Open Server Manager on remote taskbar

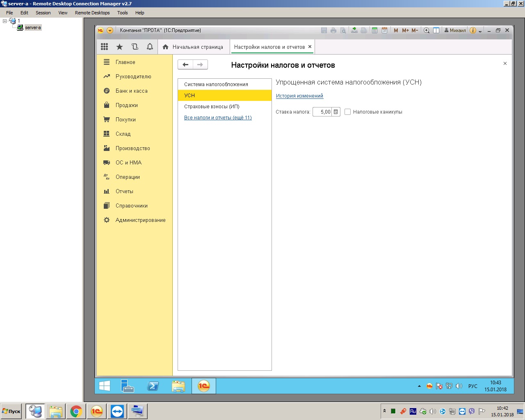(x=128, y=386)
